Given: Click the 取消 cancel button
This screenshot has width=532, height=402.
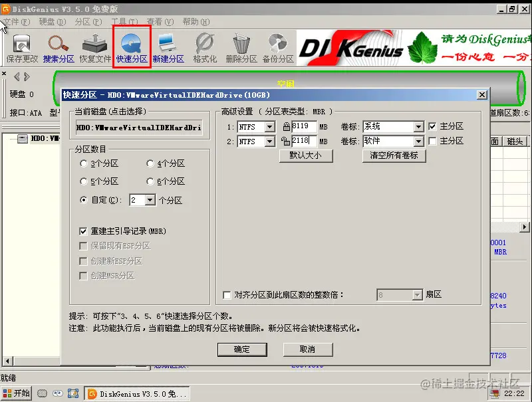Looking at the screenshot, I should pos(308,350).
